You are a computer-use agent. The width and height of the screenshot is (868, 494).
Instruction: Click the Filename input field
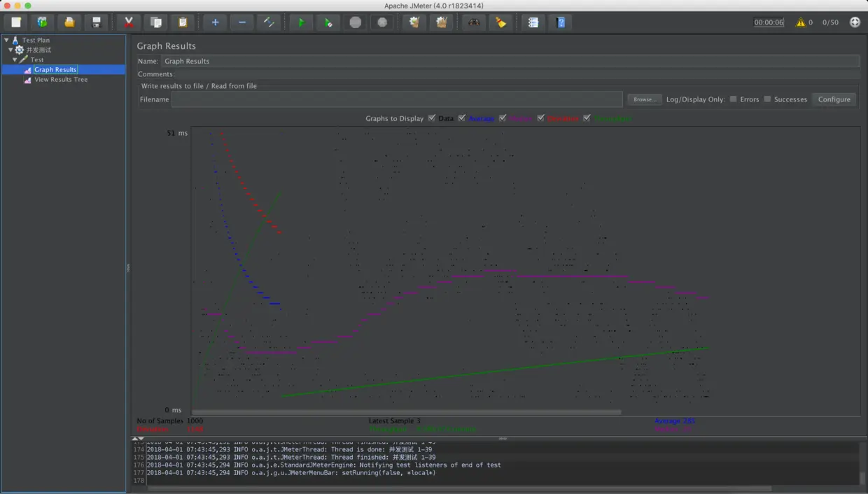pos(397,99)
